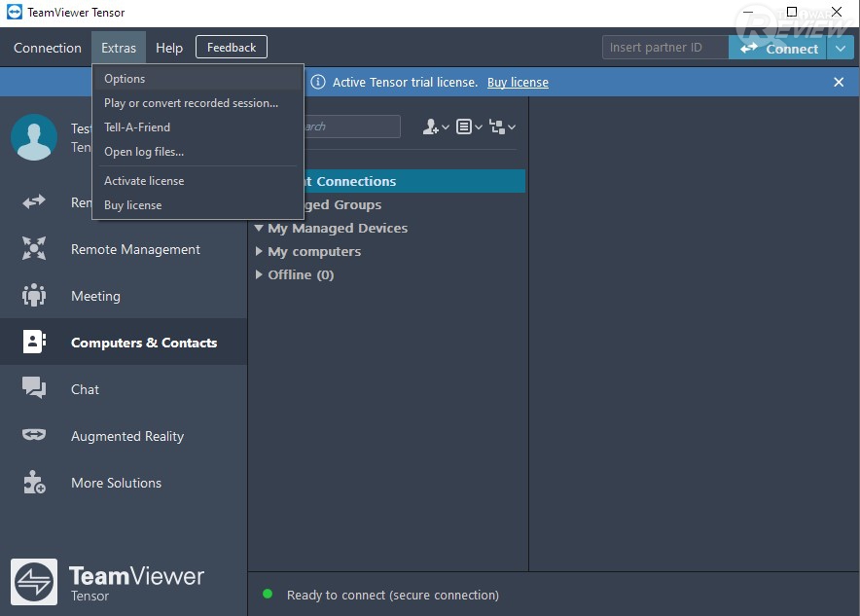Click the Feedback button

click(x=232, y=47)
